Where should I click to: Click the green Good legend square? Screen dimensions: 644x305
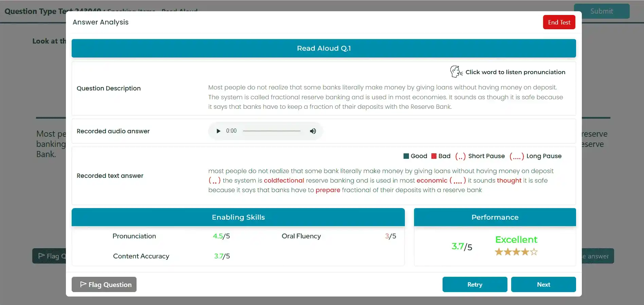click(406, 156)
